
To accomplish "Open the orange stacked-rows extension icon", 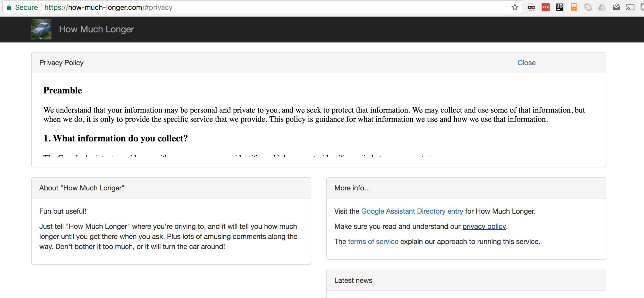I will pos(574,7).
